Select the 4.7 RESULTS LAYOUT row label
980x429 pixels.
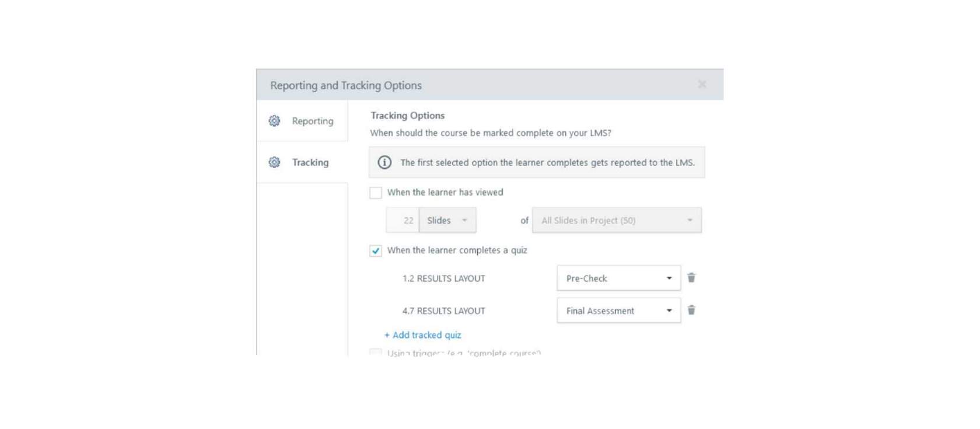[x=444, y=311]
